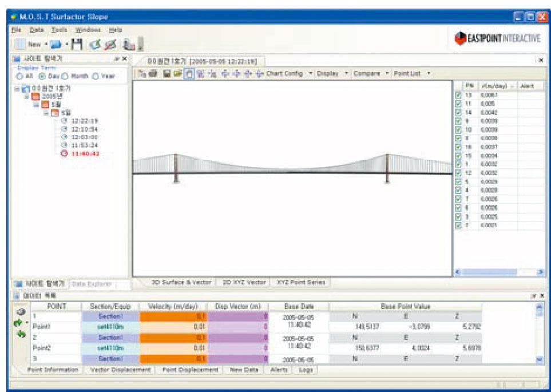
Task: Click the printer icon in the data panel
Action: coord(21,312)
